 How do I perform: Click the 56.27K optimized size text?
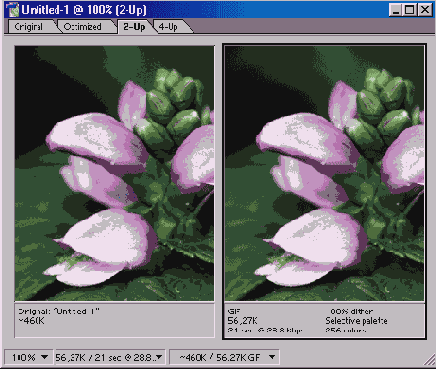pos(242,321)
